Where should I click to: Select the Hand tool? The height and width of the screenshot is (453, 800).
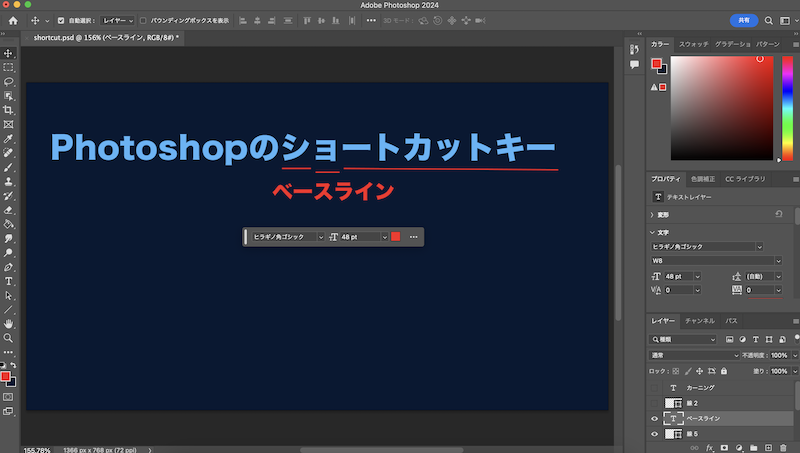[8, 324]
